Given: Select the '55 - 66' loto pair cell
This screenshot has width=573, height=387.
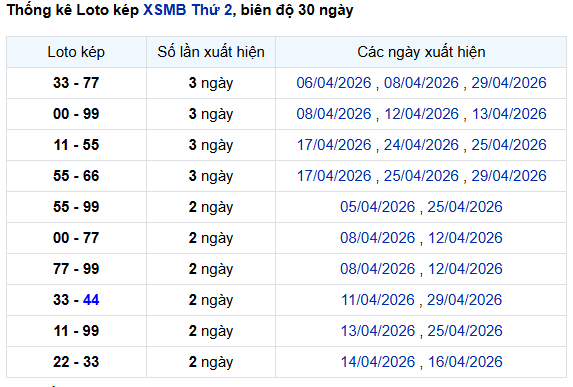Looking at the screenshot, I should (76, 176).
